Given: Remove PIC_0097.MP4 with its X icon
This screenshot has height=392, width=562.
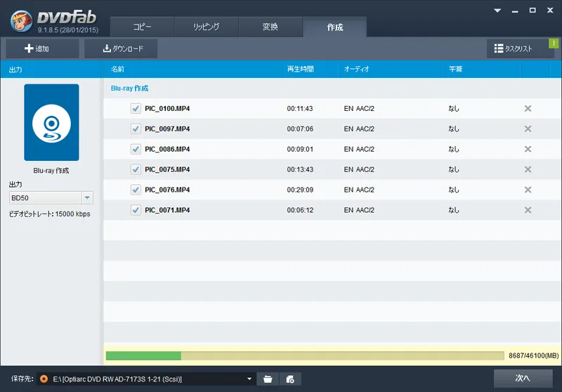Looking at the screenshot, I should [x=528, y=129].
